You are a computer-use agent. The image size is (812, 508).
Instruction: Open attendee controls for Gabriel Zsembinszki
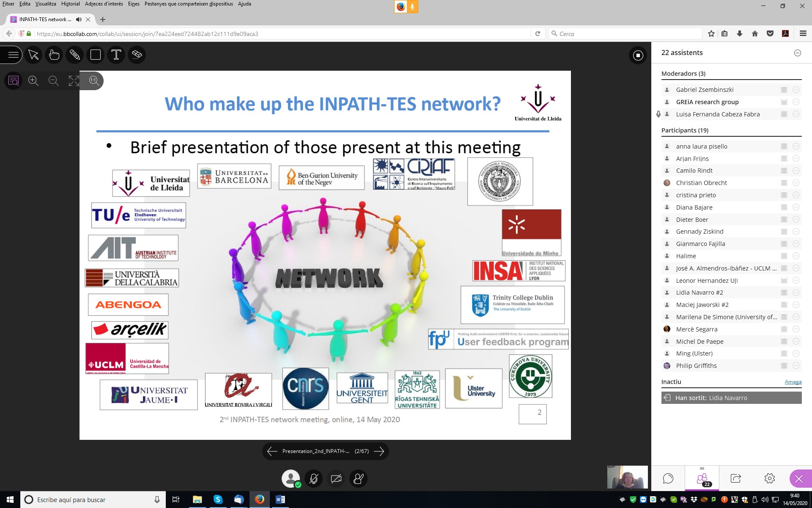[796, 90]
